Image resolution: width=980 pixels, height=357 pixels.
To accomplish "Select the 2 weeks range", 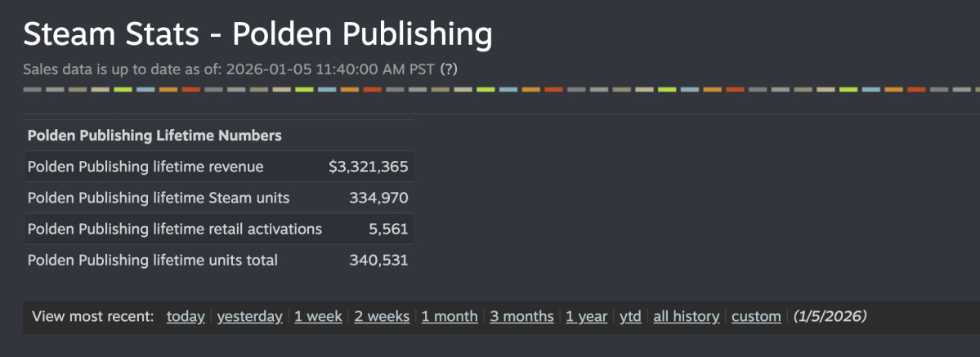I will (x=382, y=316).
